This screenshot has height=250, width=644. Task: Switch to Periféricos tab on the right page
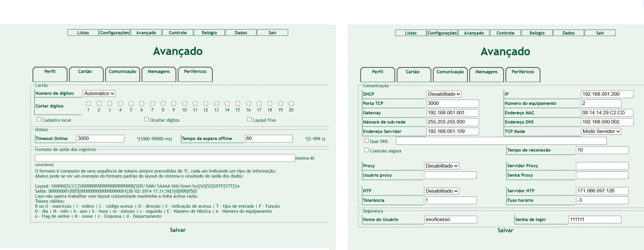[x=523, y=74]
